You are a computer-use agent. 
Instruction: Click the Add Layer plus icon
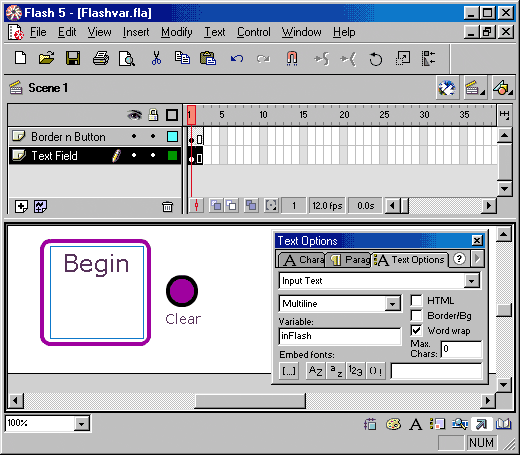point(21,206)
